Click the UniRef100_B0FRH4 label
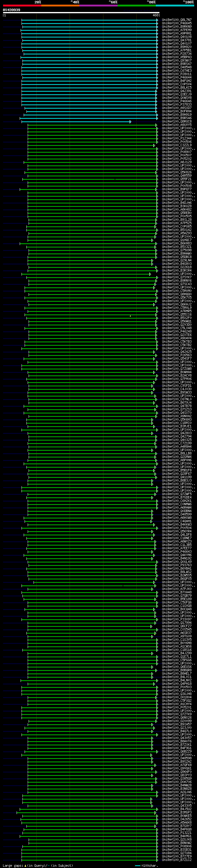This screenshot has height=868, width=197. (177, 111)
